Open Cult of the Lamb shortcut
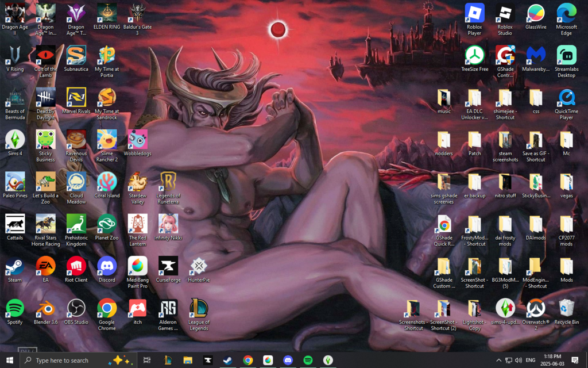 pos(46,62)
